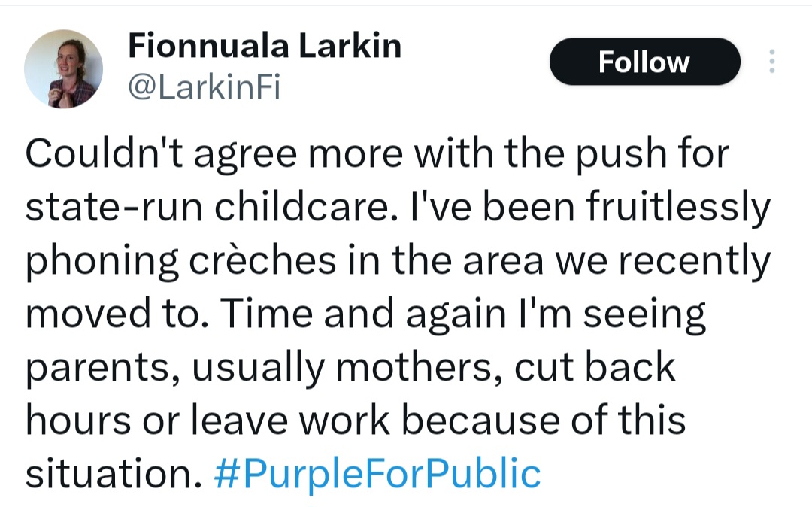Click the word "phoning" in the tweet
This screenshot has height=507, width=812.
click(x=102, y=261)
